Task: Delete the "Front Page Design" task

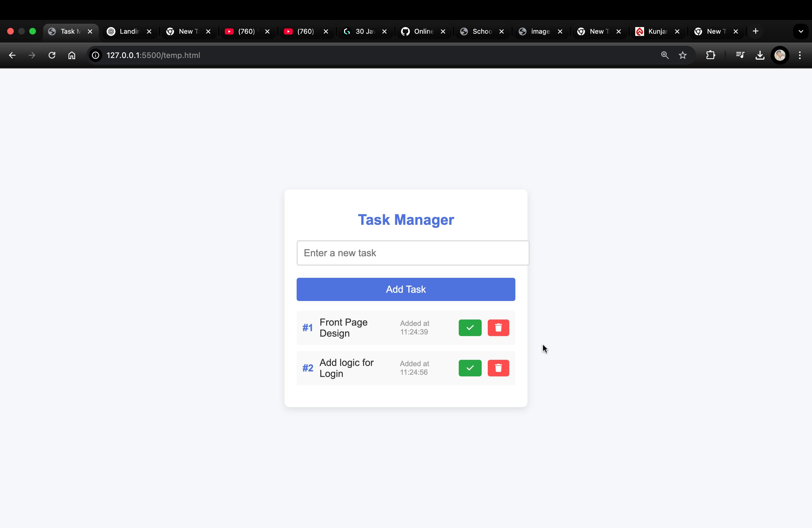Action: (498, 328)
